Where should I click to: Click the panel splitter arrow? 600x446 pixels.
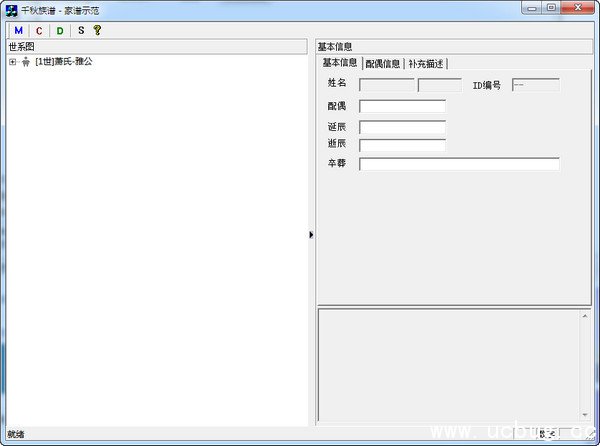311,234
